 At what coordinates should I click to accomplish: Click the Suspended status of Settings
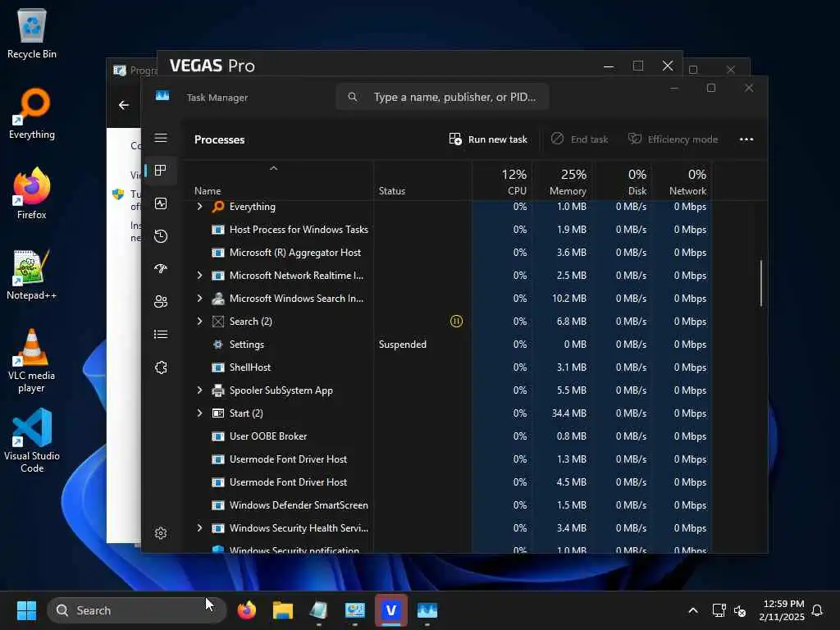[402, 345]
